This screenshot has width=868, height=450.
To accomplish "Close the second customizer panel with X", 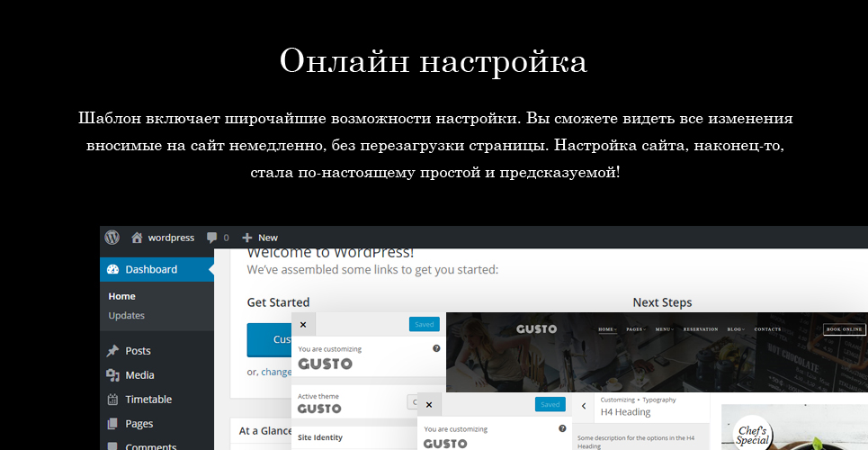I will (429, 405).
